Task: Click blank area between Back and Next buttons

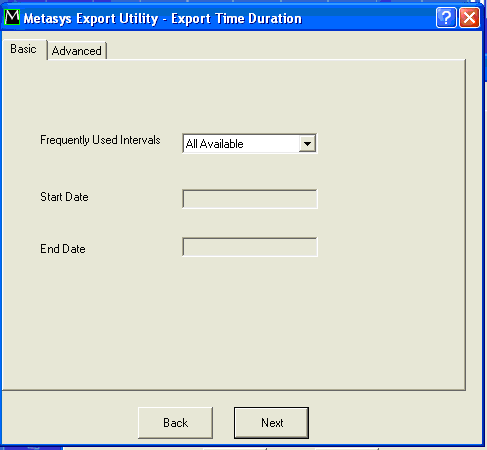Action: pyautogui.click(x=223, y=423)
